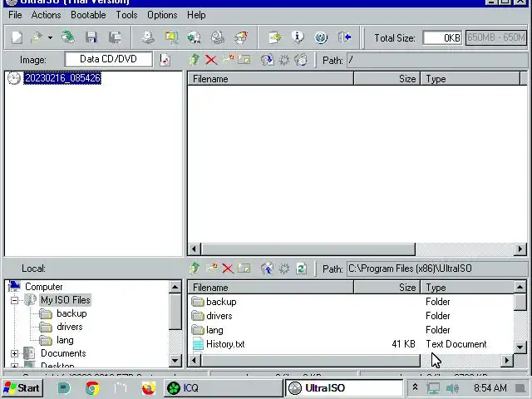Select Computer in the Local tree
The image size is (532, 399).
44,287
